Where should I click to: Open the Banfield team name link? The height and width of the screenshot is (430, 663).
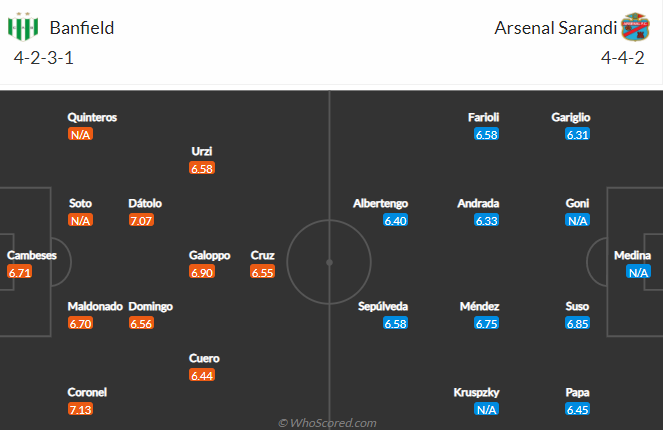pyautogui.click(x=82, y=28)
